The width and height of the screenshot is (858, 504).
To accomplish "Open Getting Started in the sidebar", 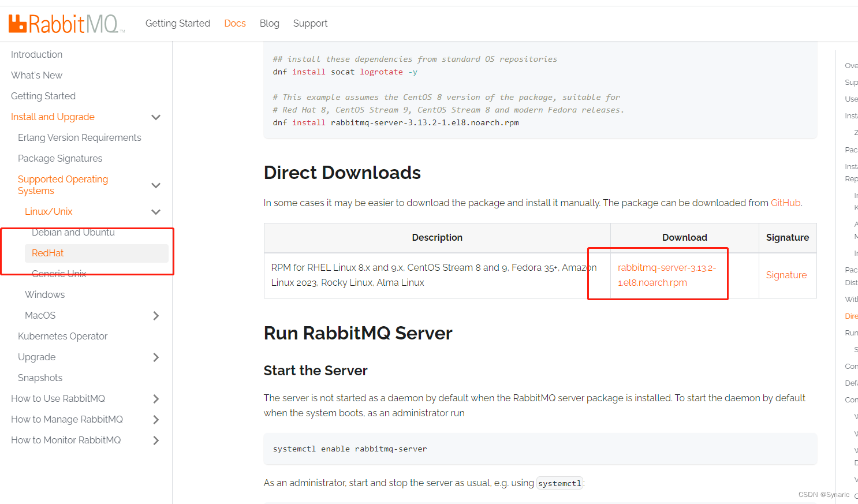I will 43,96.
